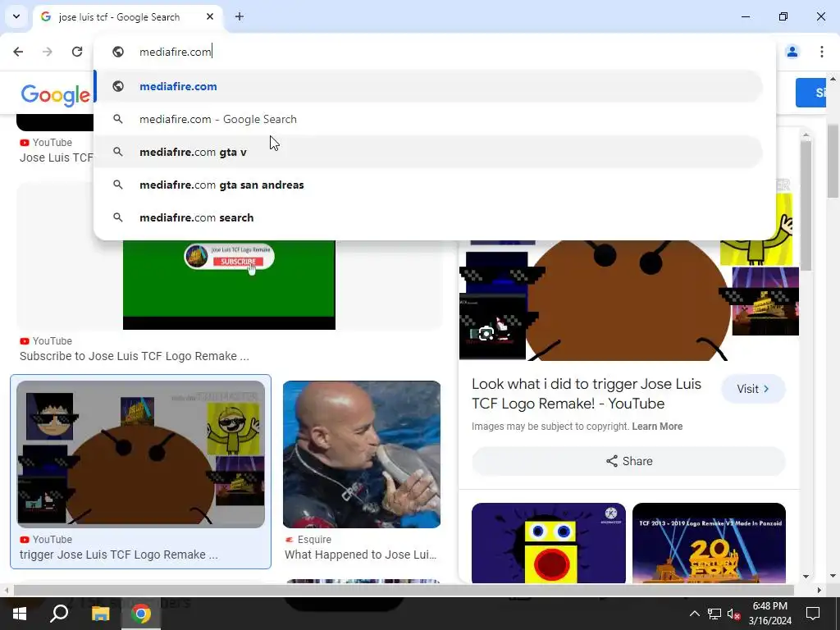
Task: Click 'What Happened to Jose Lui...' title
Action: [x=361, y=555]
